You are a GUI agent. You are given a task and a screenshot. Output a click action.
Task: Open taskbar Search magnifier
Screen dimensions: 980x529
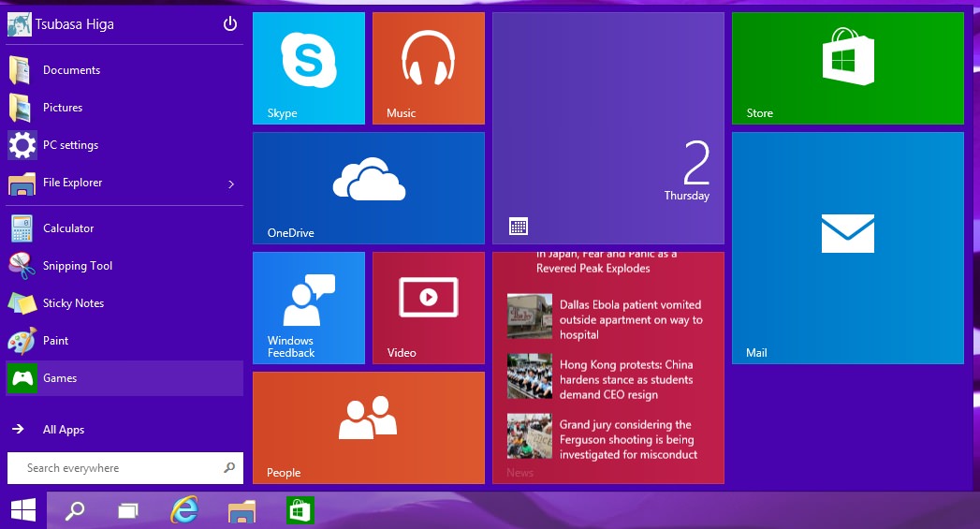coord(75,511)
